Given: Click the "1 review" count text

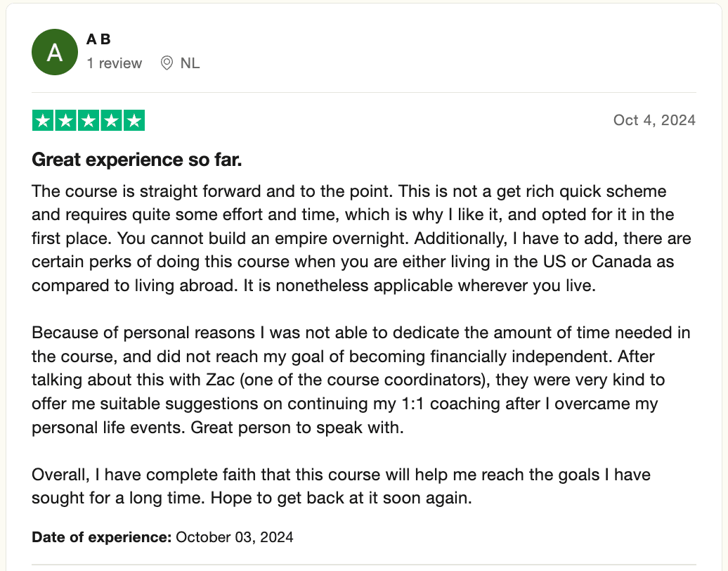Looking at the screenshot, I should 115,63.
